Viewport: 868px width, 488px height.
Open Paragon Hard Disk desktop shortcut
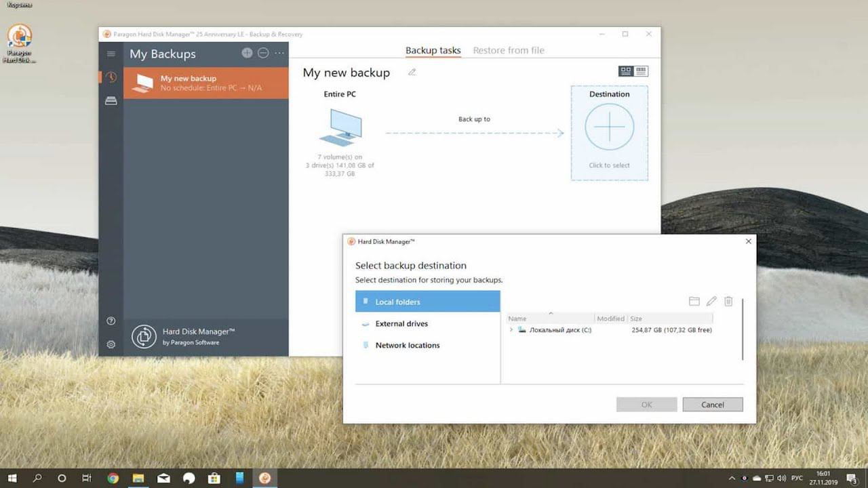(x=19, y=44)
